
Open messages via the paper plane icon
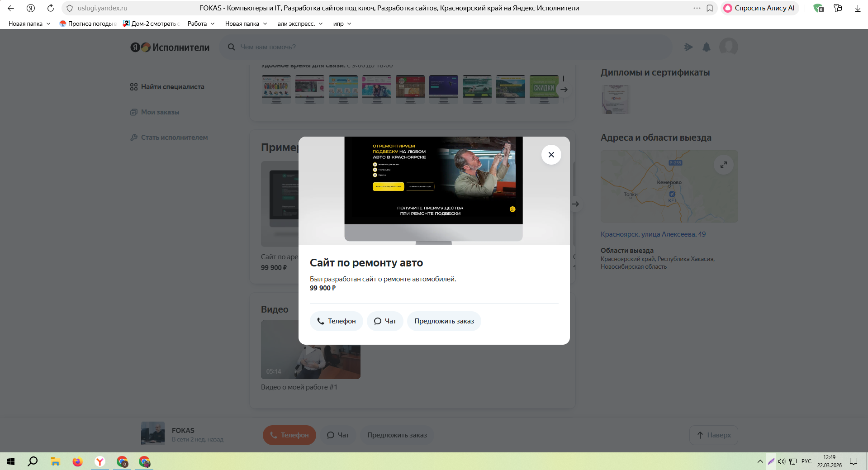pyautogui.click(x=688, y=47)
